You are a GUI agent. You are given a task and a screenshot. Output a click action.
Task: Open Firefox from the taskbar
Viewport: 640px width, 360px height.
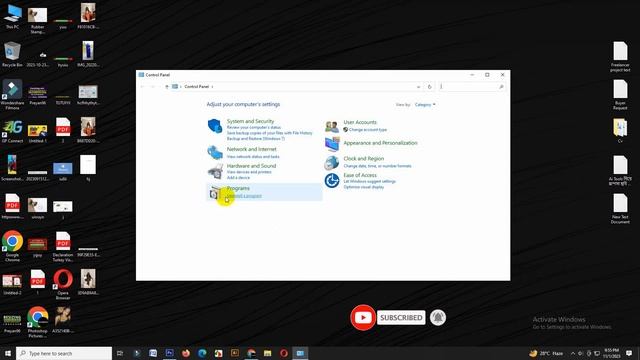point(186,353)
